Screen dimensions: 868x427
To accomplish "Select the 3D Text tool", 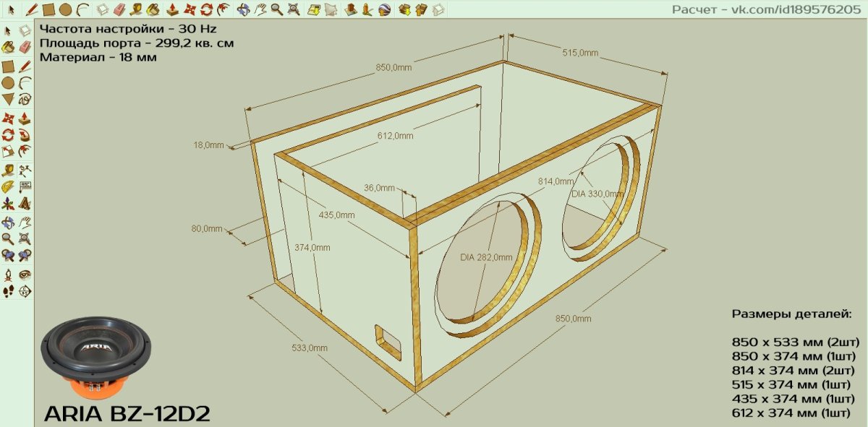I will click(25, 204).
